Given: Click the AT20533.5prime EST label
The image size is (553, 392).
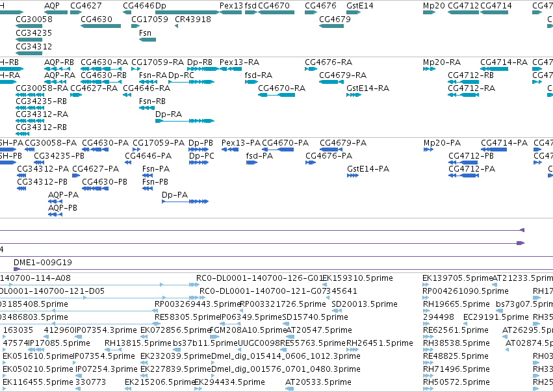Looking at the screenshot, I should pos(318,382).
